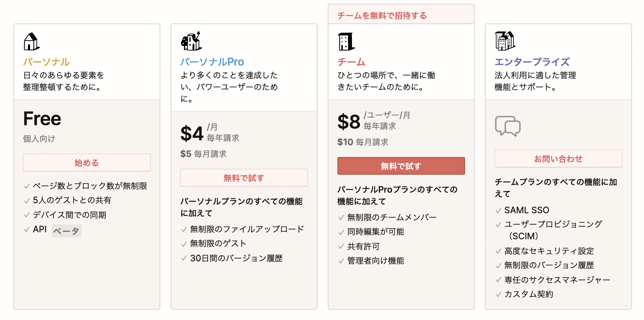This screenshot has height=320, width=644.
Task: Click the 30日間のバージョン履歴 feature item
Action: pyautogui.click(x=236, y=258)
